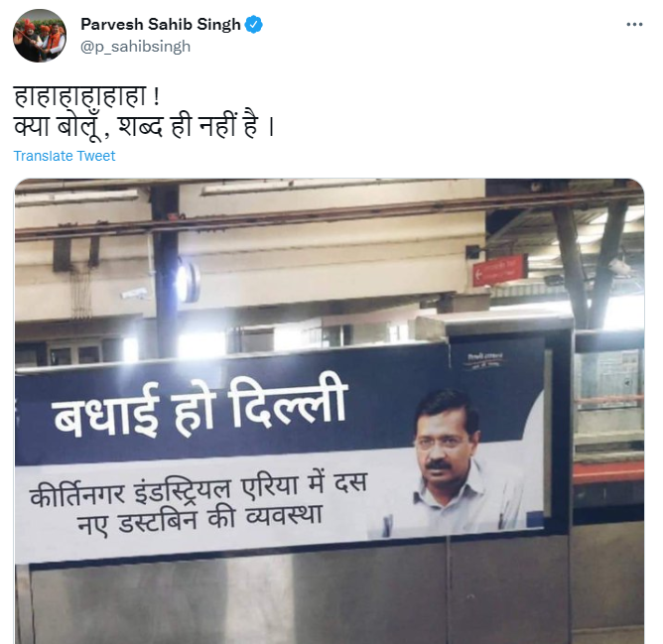Click the बधाई हो दिल्ली headline in the photo
The height and width of the screenshot is (644, 663).
coord(199,409)
